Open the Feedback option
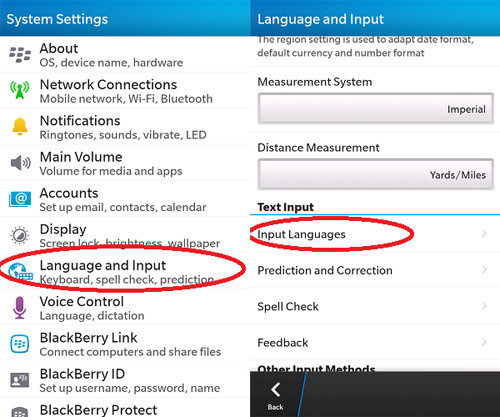The image size is (500, 417). point(375,342)
